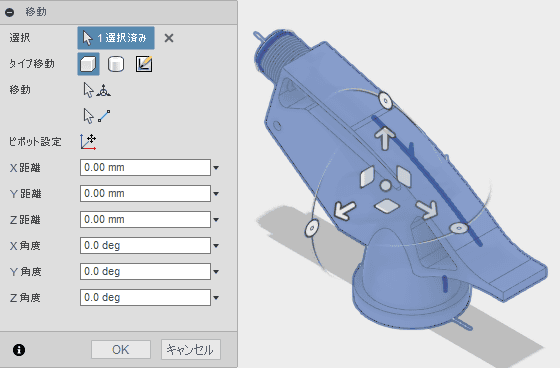560x368 pixels.
Task: Click the center sphere of manipulator
Action: tap(385, 185)
